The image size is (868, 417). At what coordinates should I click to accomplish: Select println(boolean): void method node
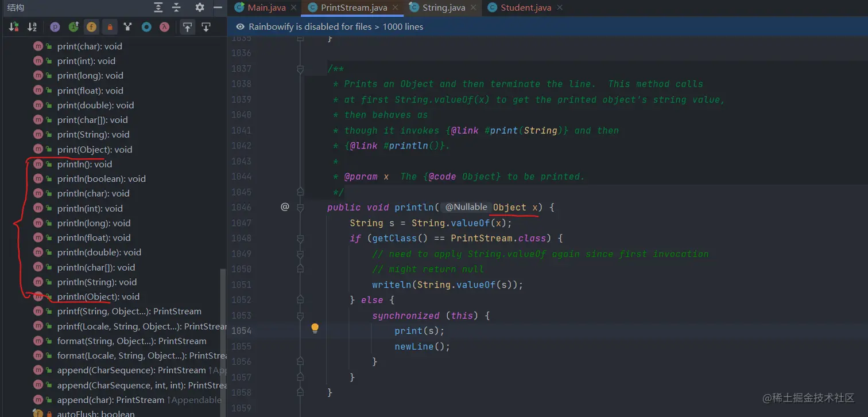(102, 179)
